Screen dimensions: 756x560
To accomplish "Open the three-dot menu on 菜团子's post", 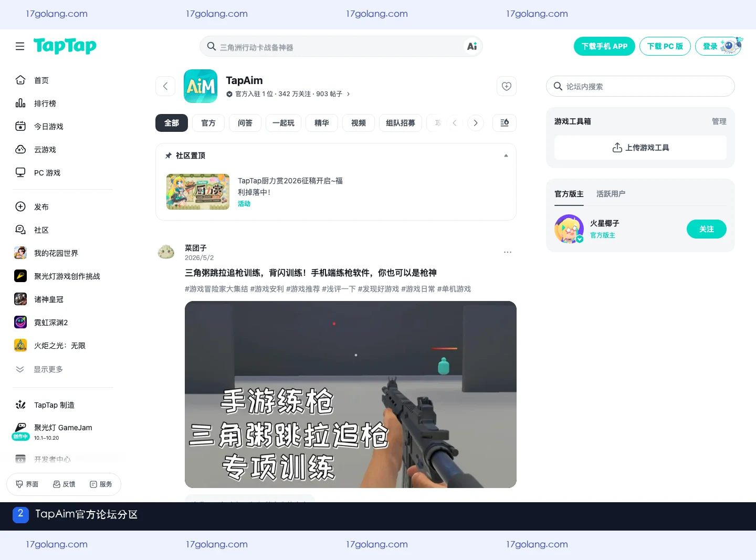I will 508,252.
